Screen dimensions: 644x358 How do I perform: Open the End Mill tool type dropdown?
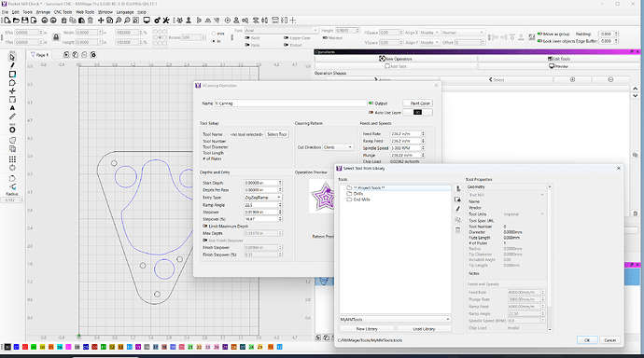pyautogui.click(x=507, y=195)
